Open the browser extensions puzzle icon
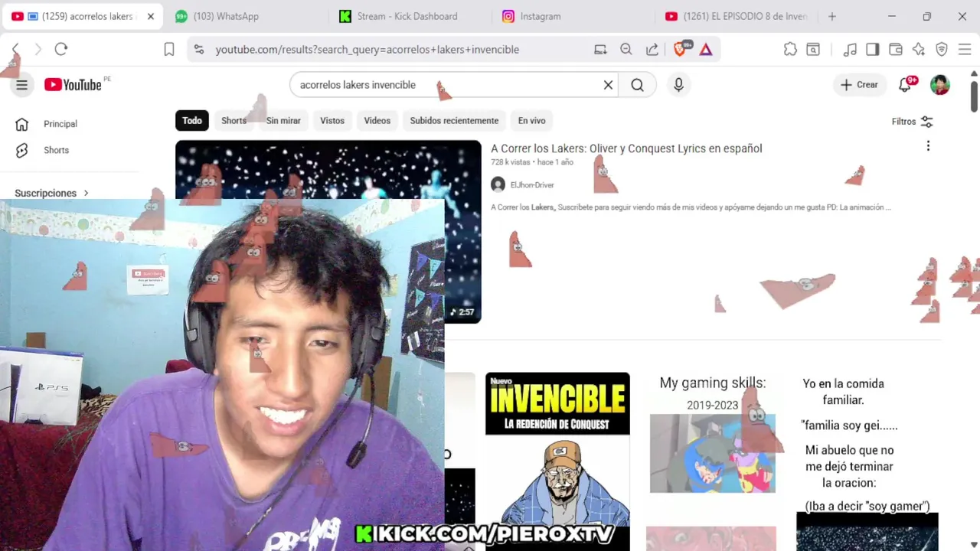 tap(790, 50)
